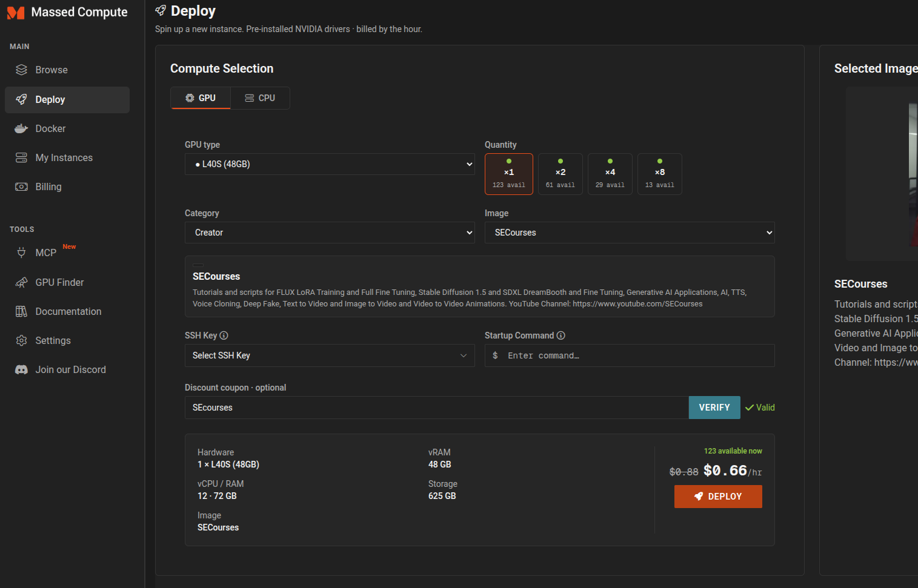Open Settings in the sidebar
The height and width of the screenshot is (588, 918).
(x=67, y=340)
